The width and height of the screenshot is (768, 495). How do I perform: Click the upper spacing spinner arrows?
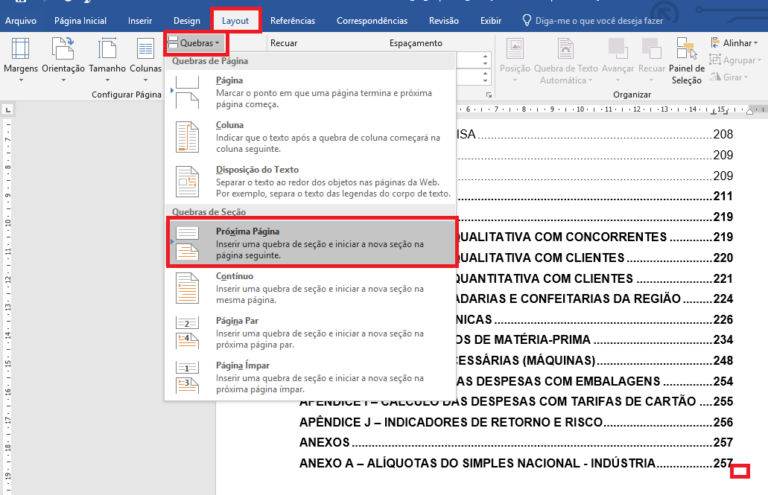point(485,60)
